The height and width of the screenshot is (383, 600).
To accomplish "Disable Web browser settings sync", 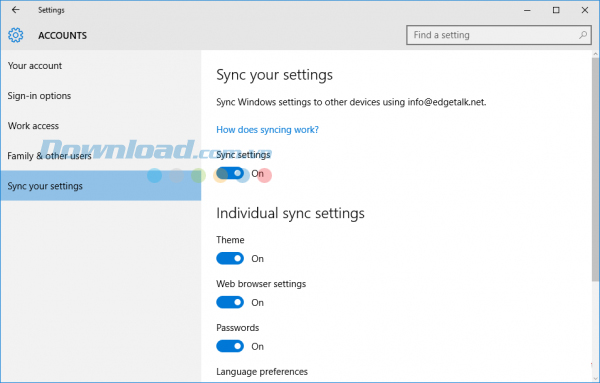I will pyautogui.click(x=230, y=303).
